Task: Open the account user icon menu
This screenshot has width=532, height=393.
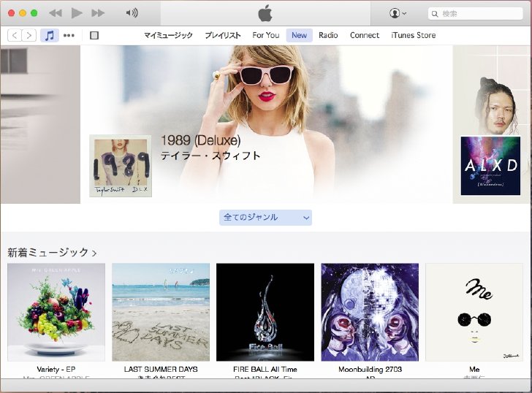Action: (398, 13)
